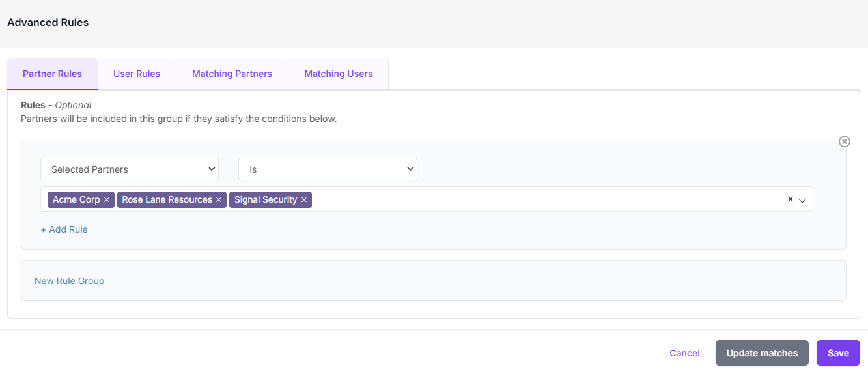
Task: Create a New Rule Group
Action: (x=69, y=281)
